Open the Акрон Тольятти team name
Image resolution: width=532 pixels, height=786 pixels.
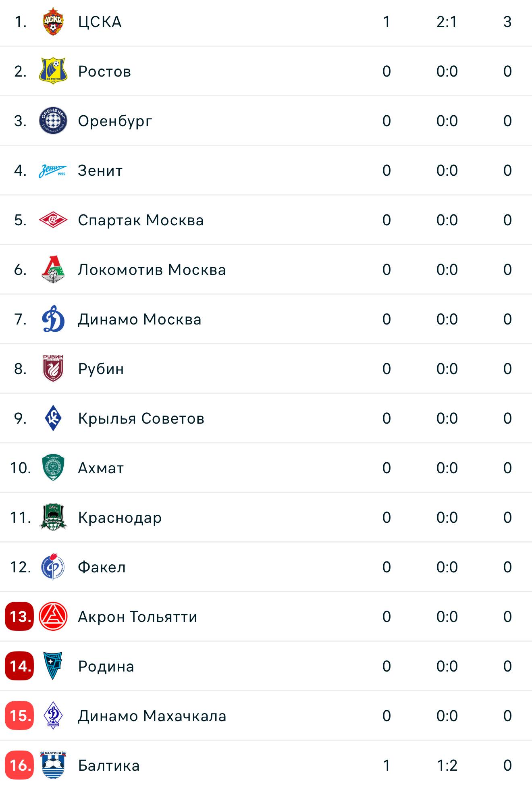(x=137, y=617)
